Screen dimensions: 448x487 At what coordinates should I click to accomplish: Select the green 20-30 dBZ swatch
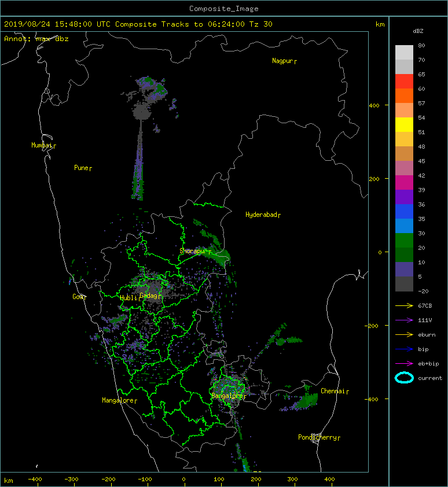[x=404, y=240]
